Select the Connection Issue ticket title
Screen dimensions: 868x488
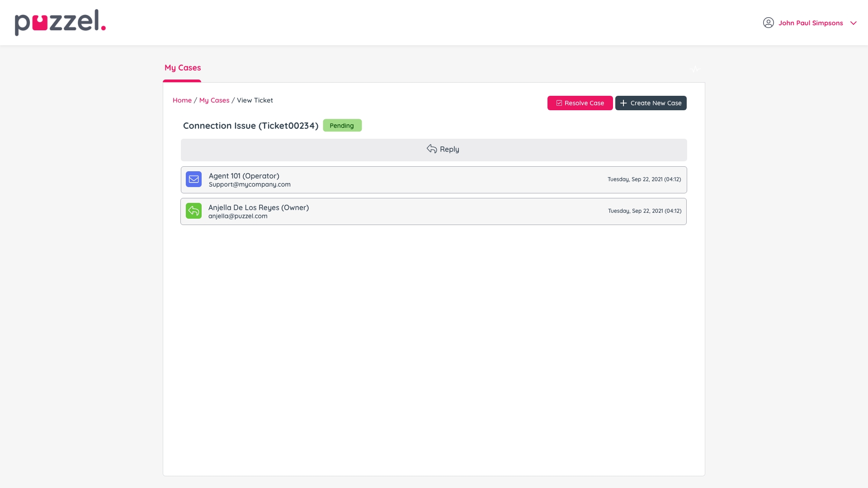tap(250, 126)
